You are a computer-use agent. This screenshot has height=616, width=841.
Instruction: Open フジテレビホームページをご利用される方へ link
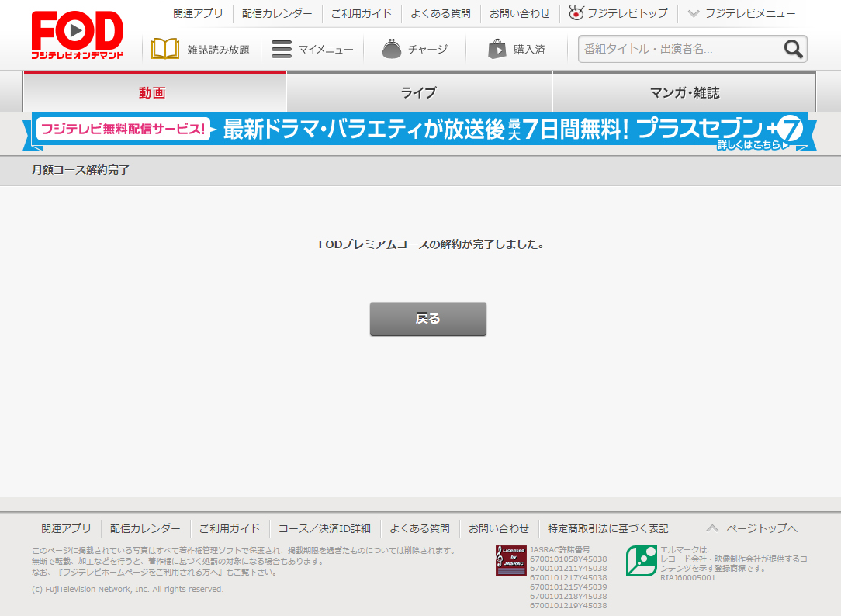[x=140, y=572]
